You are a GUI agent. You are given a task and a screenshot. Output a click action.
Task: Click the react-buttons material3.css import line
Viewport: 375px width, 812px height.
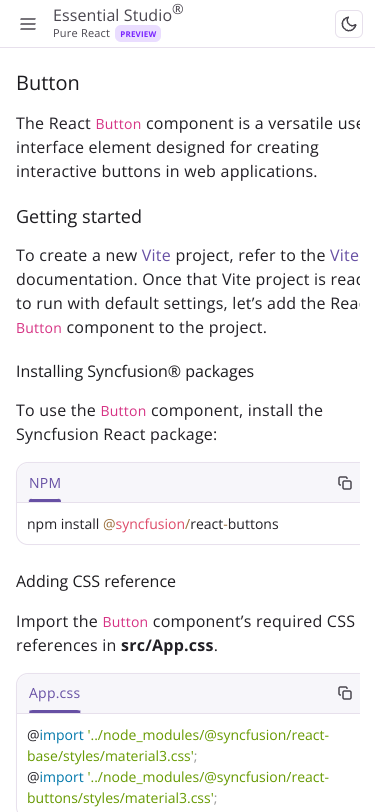[x=178, y=788]
